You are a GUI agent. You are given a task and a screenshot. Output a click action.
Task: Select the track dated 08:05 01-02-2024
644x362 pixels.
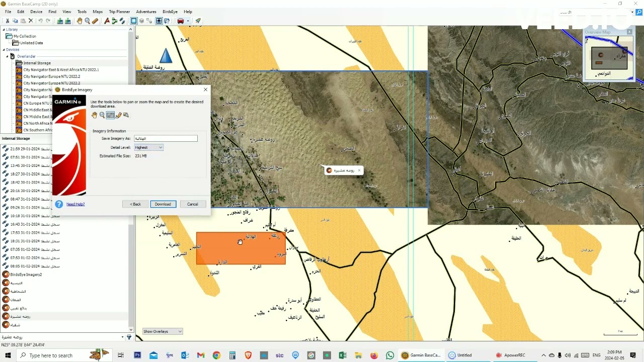coord(35,266)
